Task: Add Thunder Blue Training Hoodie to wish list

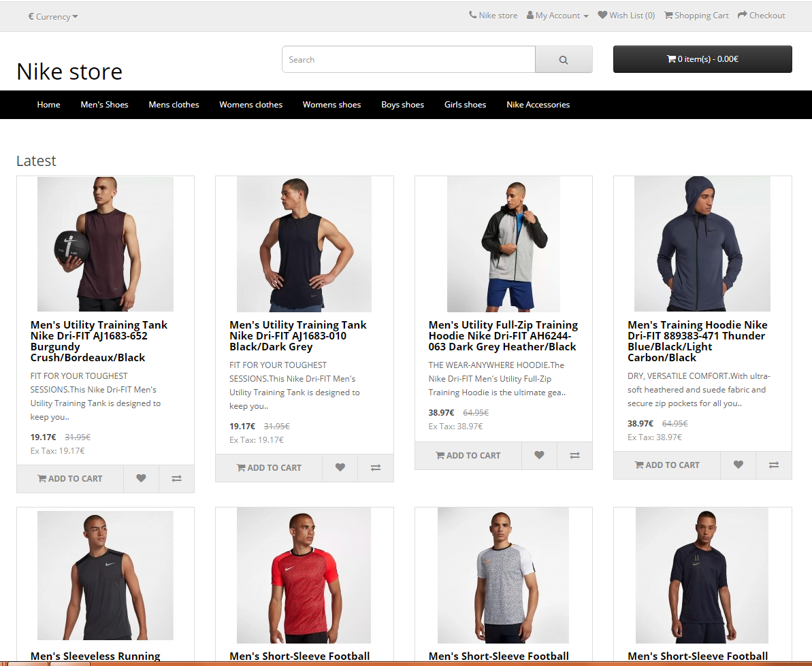Action: tap(738, 465)
